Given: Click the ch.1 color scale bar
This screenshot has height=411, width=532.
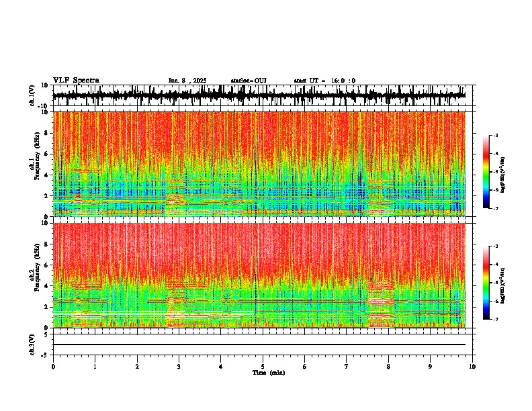Looking at the screenshot, I should coord(486,172).
